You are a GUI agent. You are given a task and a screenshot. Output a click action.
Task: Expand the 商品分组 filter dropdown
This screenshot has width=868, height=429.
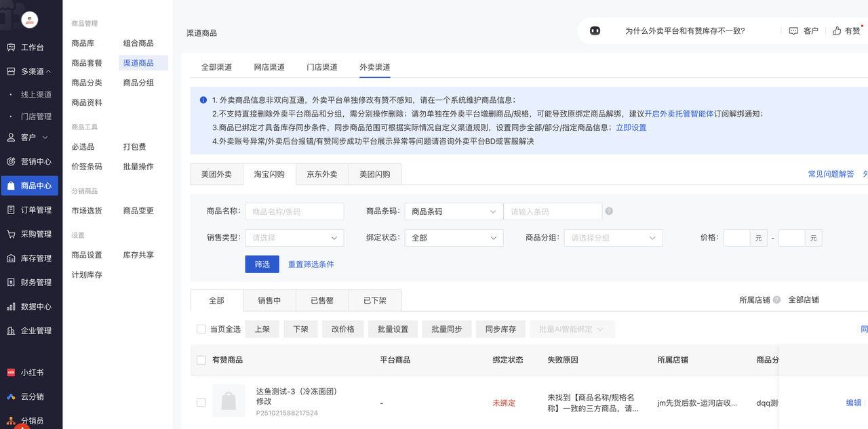pyautogui.click(x=613, y=238)
